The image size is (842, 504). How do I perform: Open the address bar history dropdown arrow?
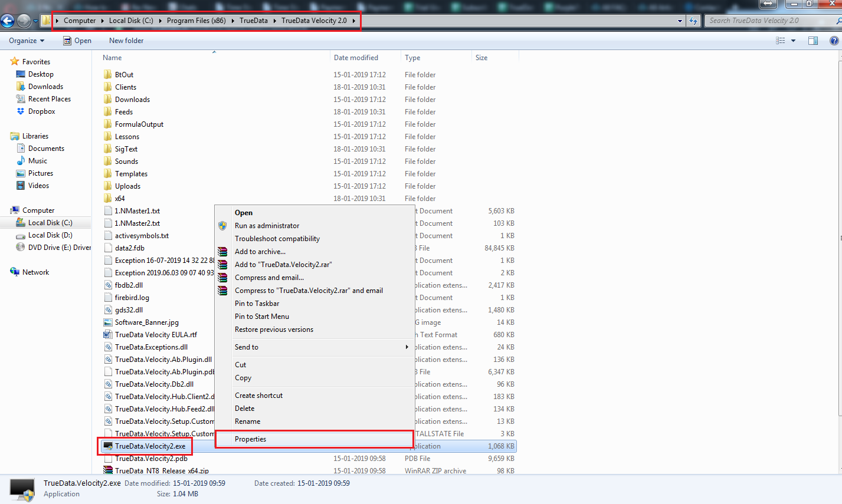point(680,21)
